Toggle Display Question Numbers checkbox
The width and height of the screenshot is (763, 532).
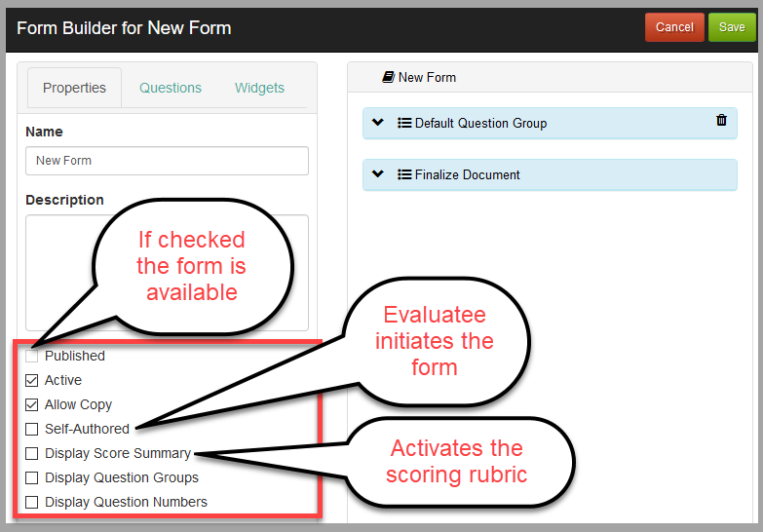point(31,502)
